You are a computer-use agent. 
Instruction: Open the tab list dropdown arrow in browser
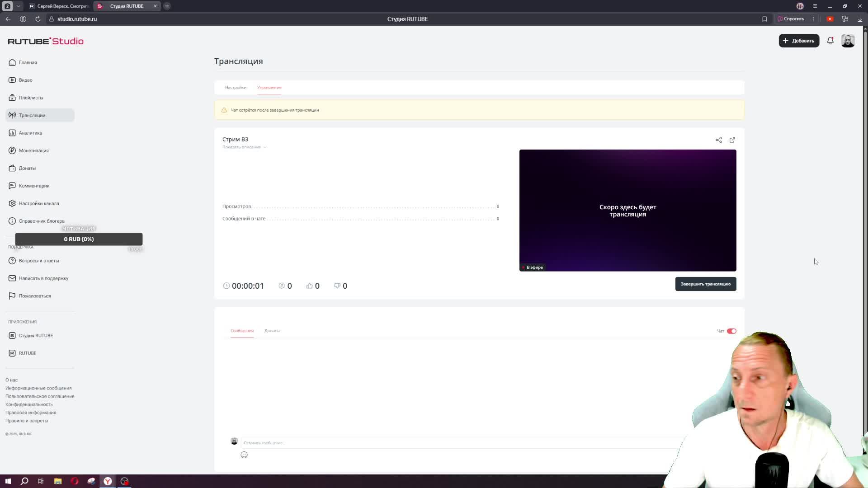[18, 6]
